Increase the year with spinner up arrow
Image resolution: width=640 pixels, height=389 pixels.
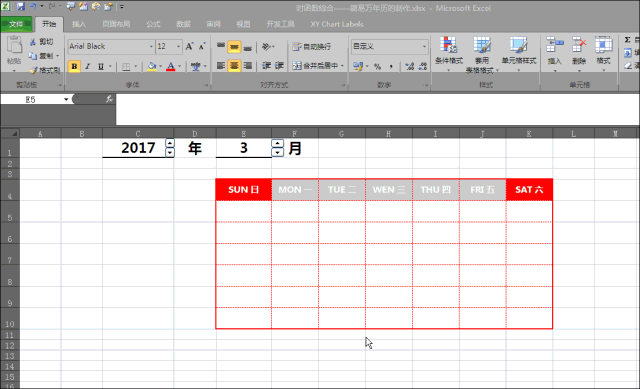pos(170,143)
